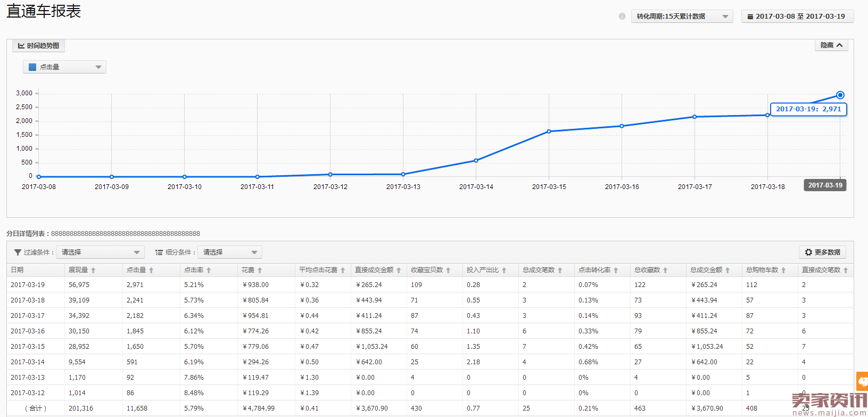Click the 2017-03-19 x-axis label

point(825,185)
